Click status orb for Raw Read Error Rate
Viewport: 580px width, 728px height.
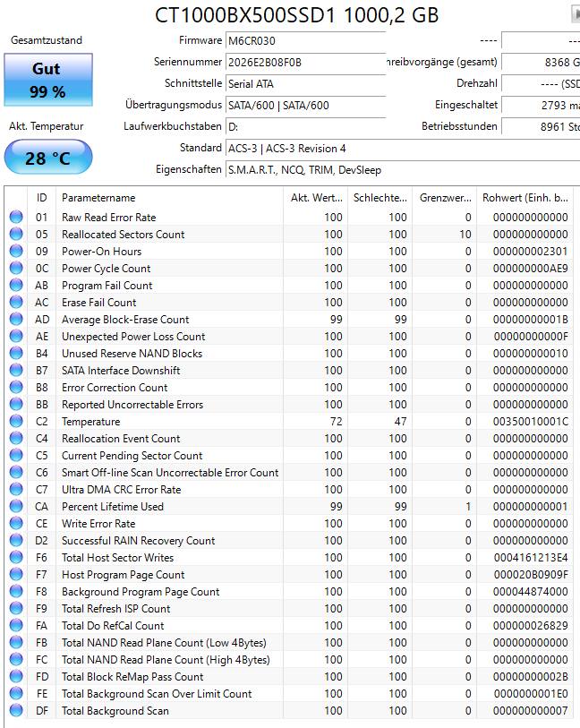tap(16, 217)
